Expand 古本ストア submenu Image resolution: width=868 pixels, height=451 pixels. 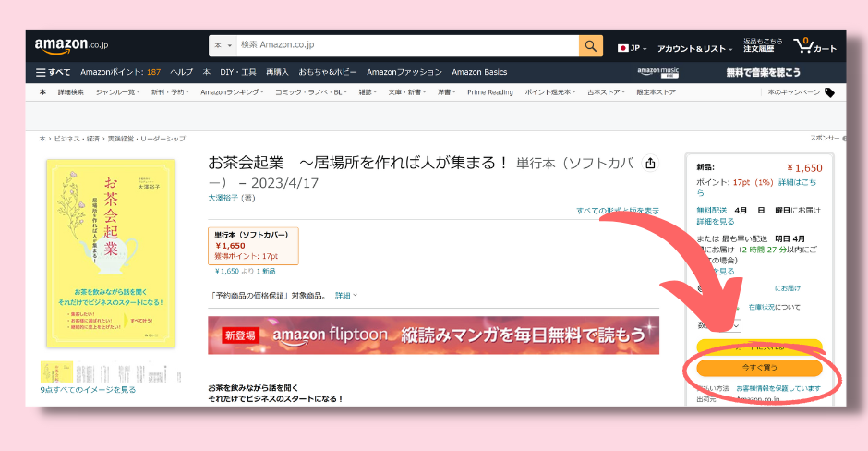coord(606,92)
